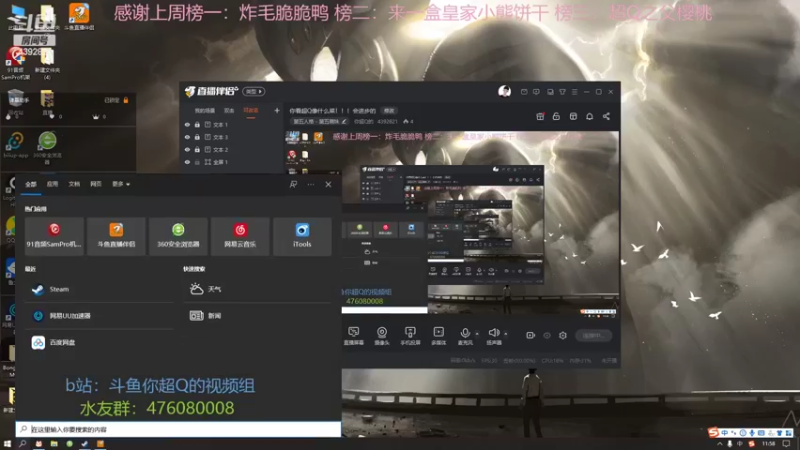Open the news quick search entry
The width and height of the screenshot is (800, 450).
point(258,316)
